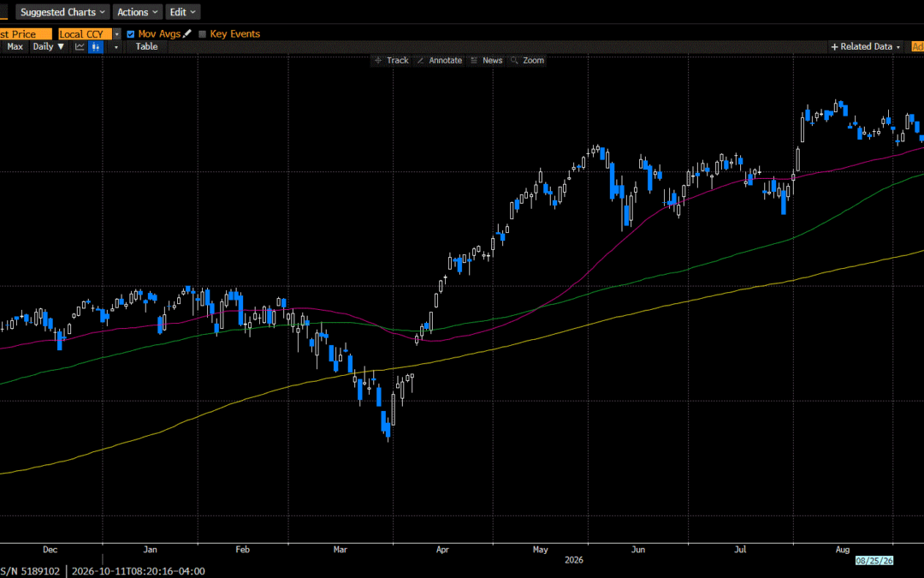The height and width of the screenshot is (578, 924).
Task: Click the Jan axis label
Action: pos(151,550)
